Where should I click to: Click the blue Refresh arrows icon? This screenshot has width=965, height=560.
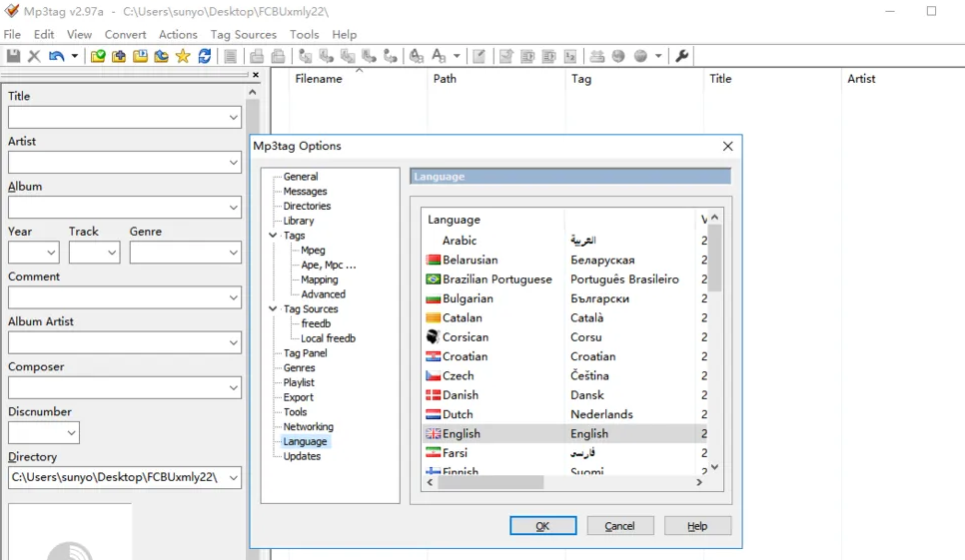point(205,56)
